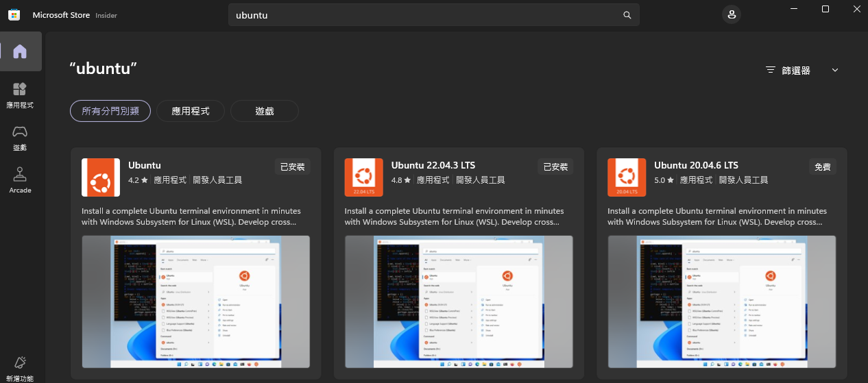
Task: Click the search magnifier icon
Action: click(627, 15)
